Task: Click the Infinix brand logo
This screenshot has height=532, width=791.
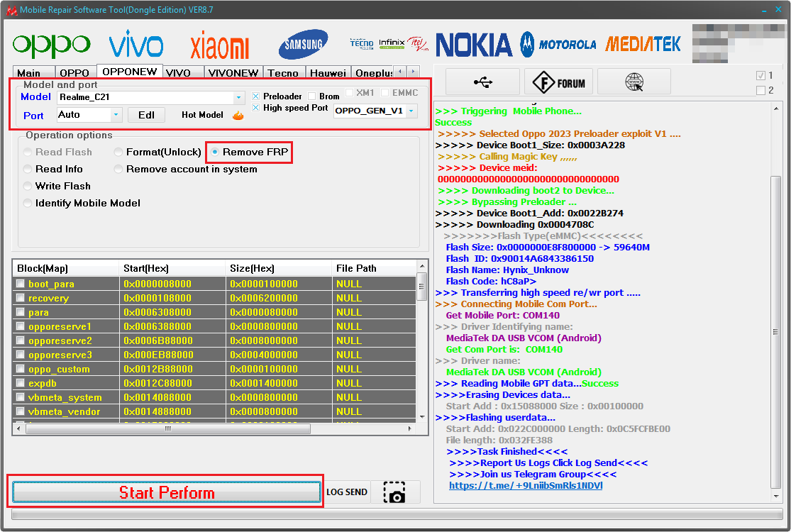Action: click(392, 43)
